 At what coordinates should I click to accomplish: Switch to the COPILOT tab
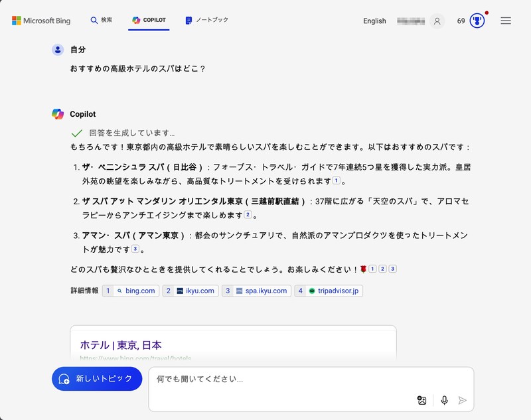pyautogui.click(x=149, y=21)
